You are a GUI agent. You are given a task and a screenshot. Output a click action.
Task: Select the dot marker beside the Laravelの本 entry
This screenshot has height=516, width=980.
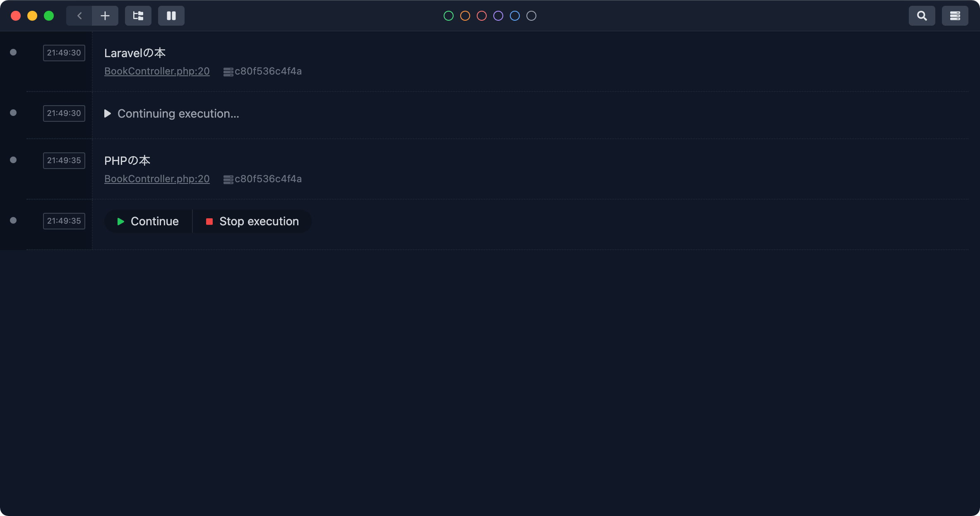(x=13, y=53)
